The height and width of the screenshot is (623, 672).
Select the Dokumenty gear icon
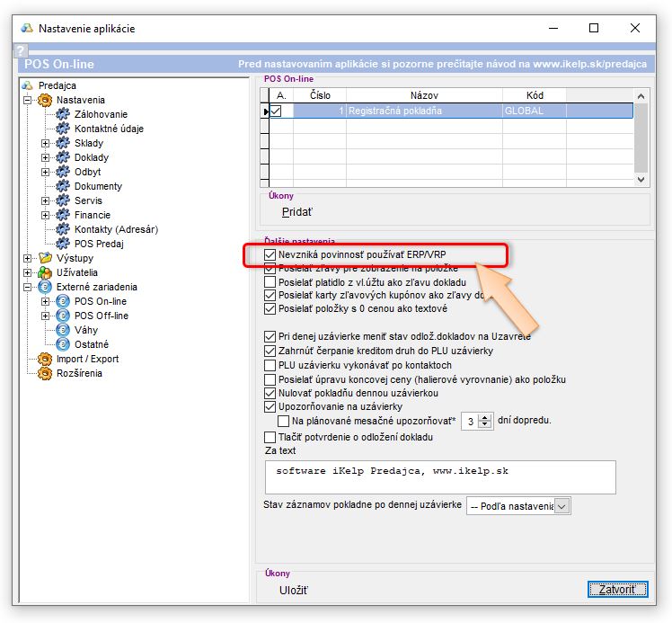[x=62, y=186]
